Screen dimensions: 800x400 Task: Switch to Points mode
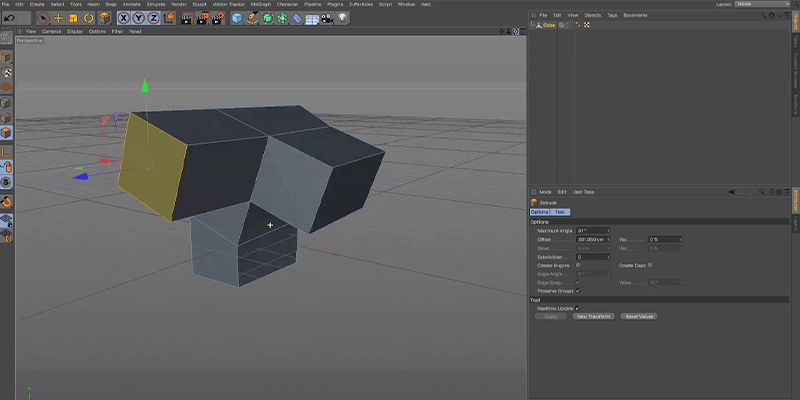6,103
